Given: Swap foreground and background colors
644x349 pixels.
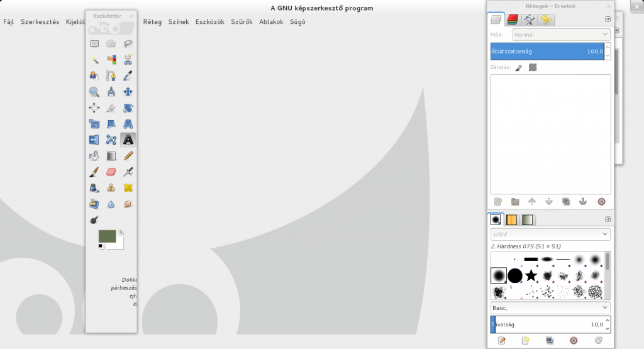Looking at the screenshot, I should point(121,233).
